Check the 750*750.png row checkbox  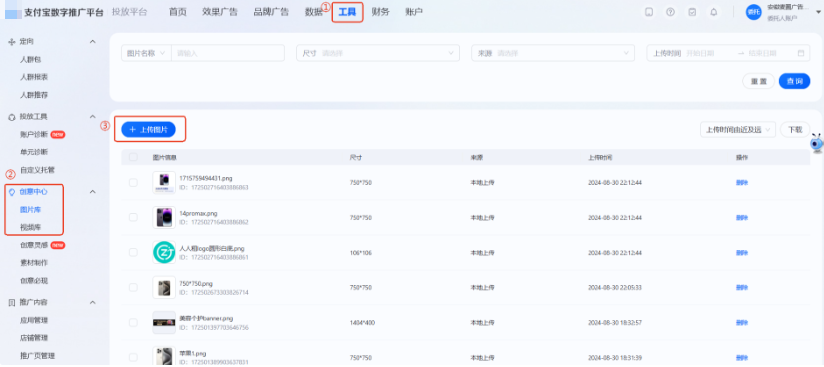(133, 288)
